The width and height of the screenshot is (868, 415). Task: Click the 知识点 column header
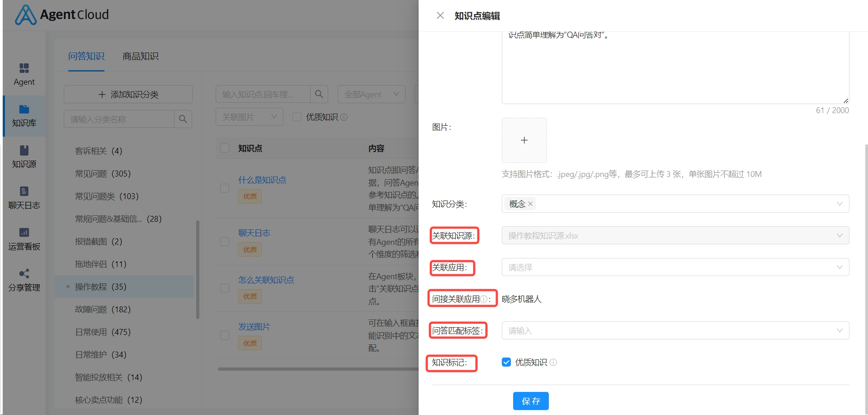pos(250,148)
